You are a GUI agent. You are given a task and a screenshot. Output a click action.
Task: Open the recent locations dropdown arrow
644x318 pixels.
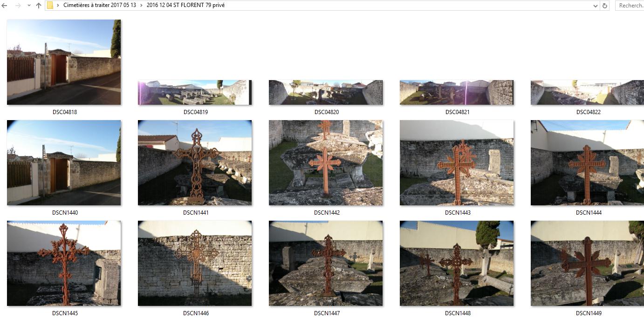point(29,6)
